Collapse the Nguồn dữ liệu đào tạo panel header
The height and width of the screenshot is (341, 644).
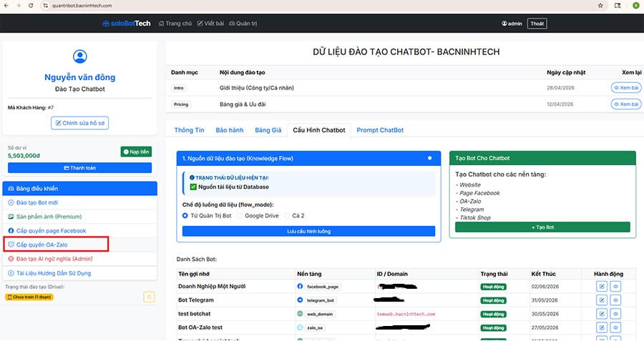(308, 159)
